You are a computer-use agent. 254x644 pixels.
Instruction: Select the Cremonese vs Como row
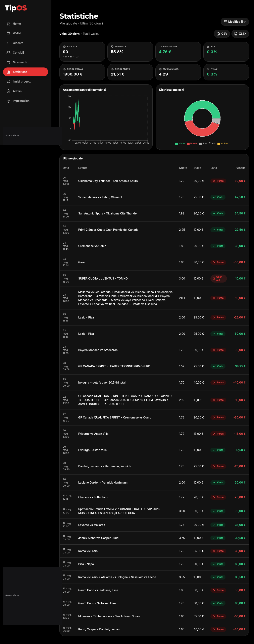[x=154, y=246]
